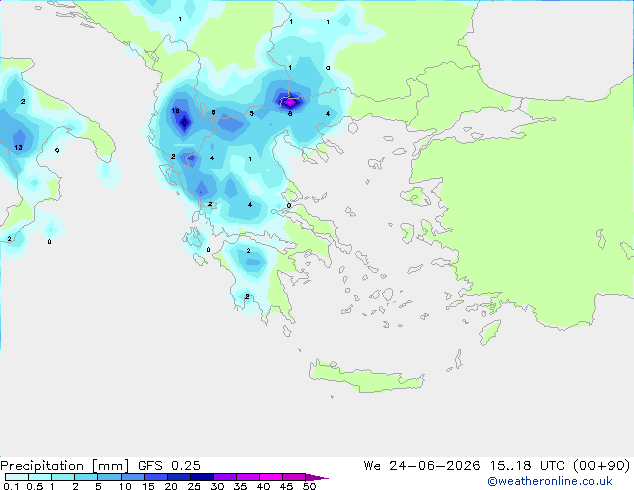Pick the 10–15 mm blue legend swatch
This screenshot has height=490, width=634.
coord(132,477)
